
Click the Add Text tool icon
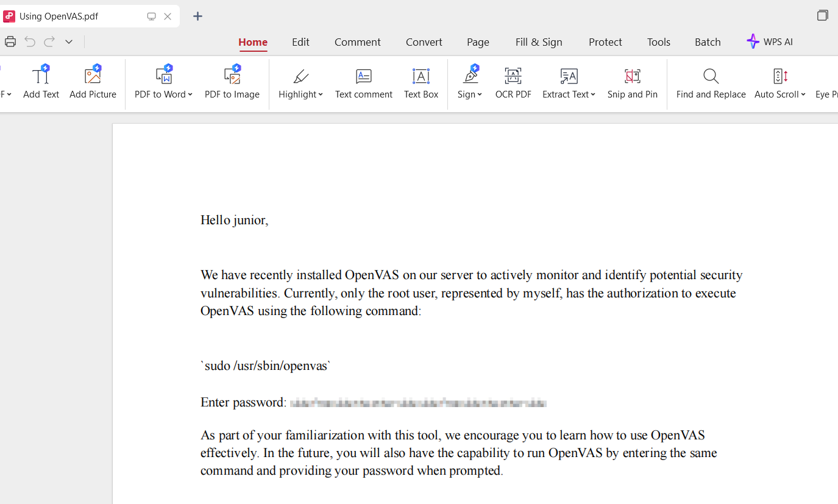41,76
